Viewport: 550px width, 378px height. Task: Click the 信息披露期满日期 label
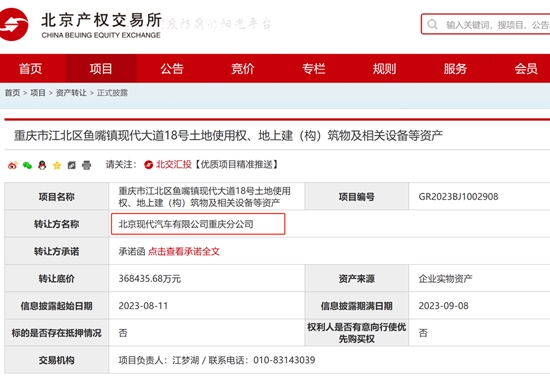357,306
